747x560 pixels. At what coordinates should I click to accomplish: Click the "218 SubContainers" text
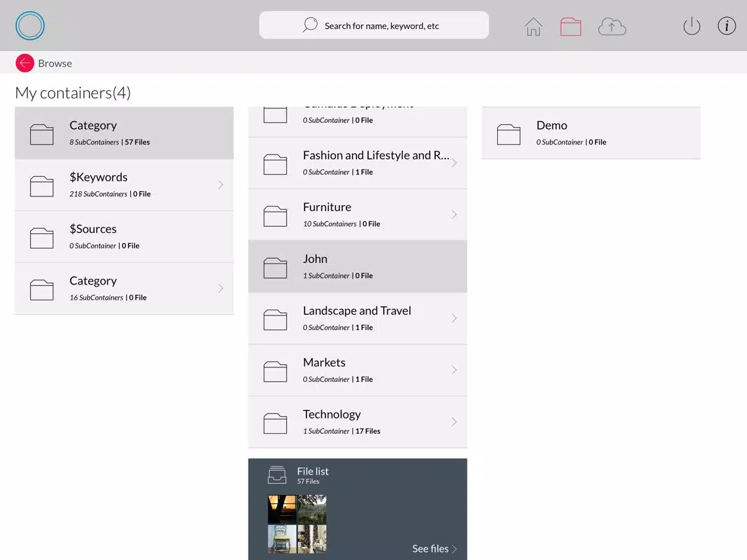[x=99, y=194]
